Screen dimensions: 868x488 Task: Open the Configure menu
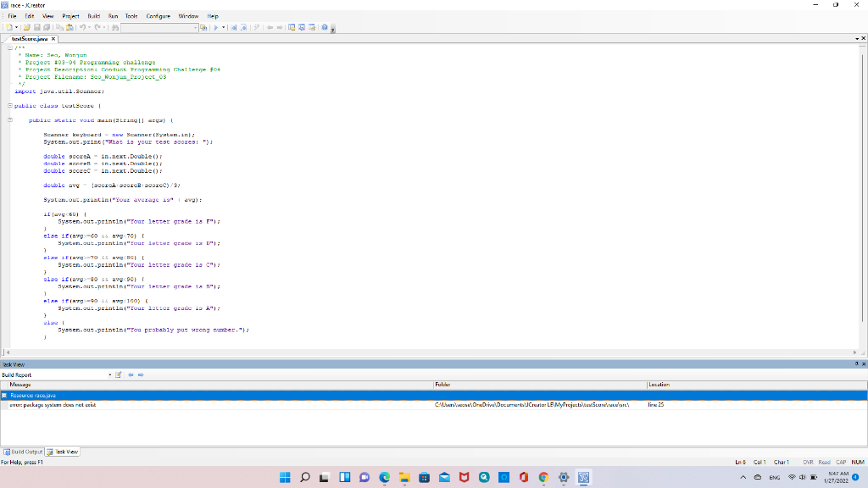point(158,14)
